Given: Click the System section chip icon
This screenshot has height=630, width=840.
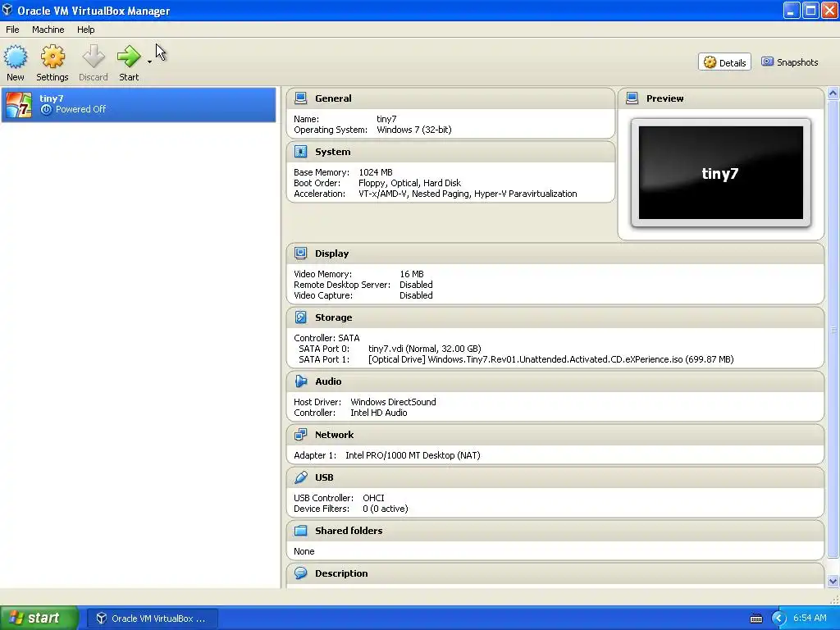Looking at the screenshot, I should point(300,152).
